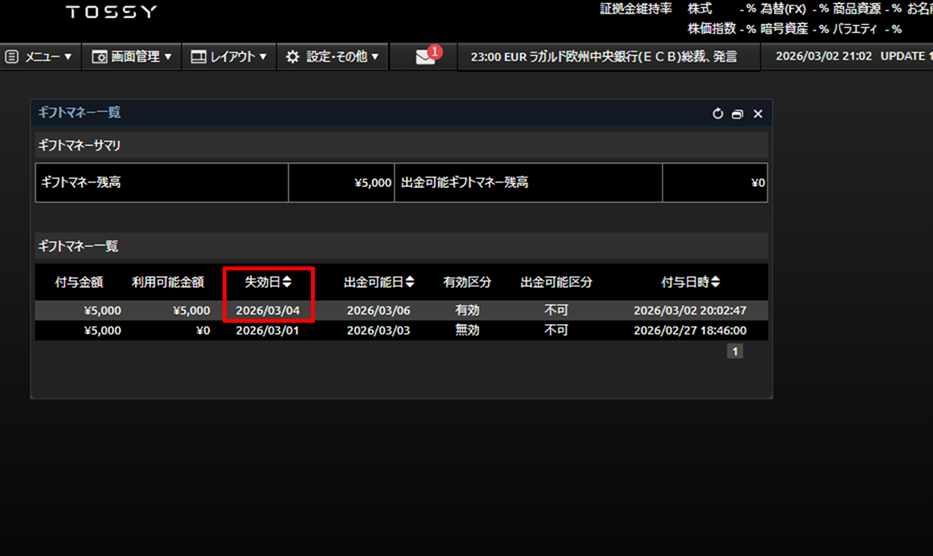
Task: Open the mail notification envelope icon
Action: tap(426, 57)
